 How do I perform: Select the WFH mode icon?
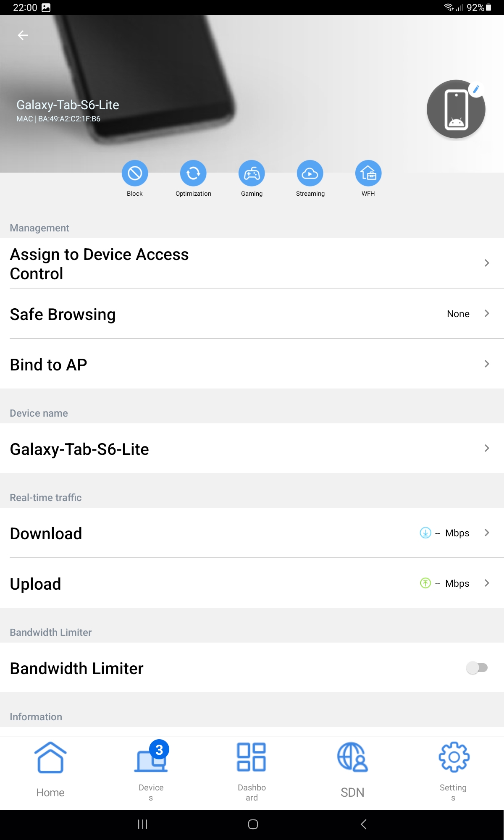tap(368, 173)
